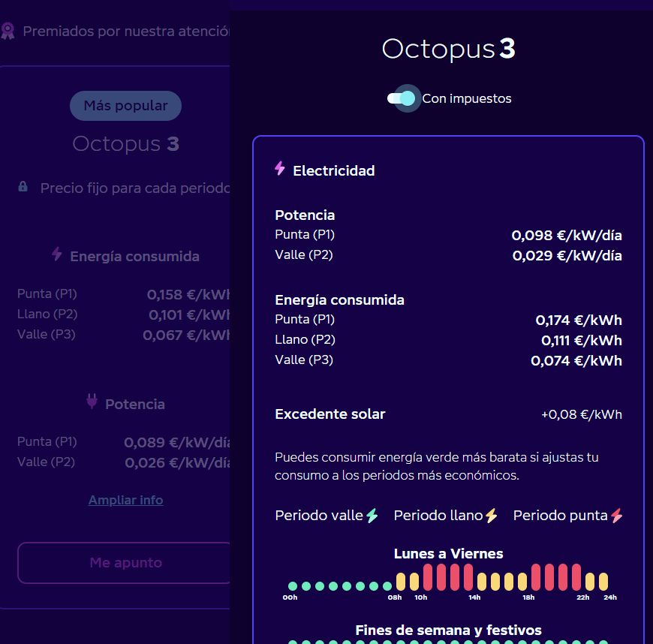Click the Llano (P2) label beside 0,111 €/kWh
The height and width of the screenshot is (644, 653).
[305, 340]
